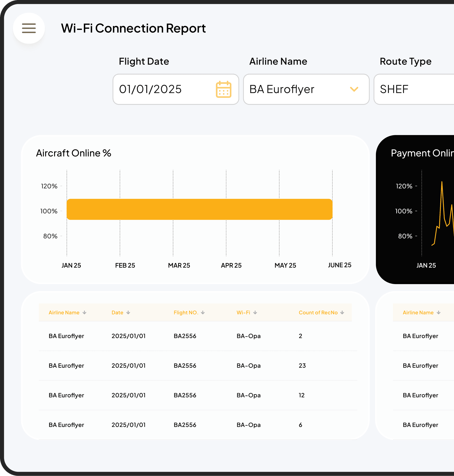Select the Airline Name column header
Screen dimensions: 454x476
coord(64,312)
